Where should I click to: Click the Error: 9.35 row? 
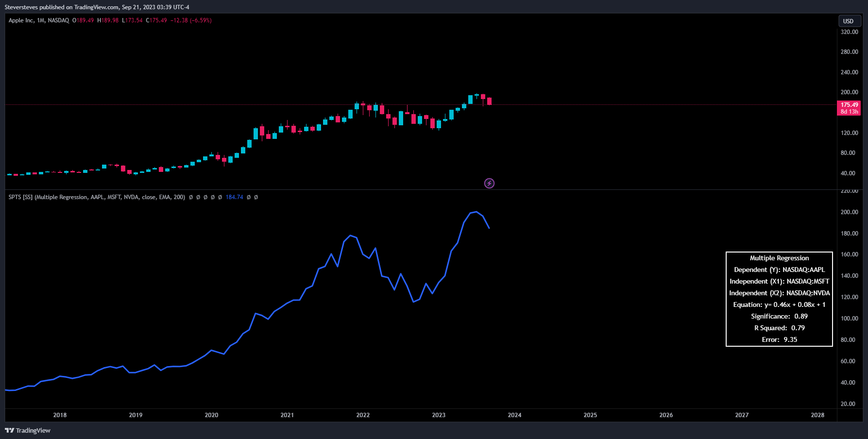pos(779,339)
